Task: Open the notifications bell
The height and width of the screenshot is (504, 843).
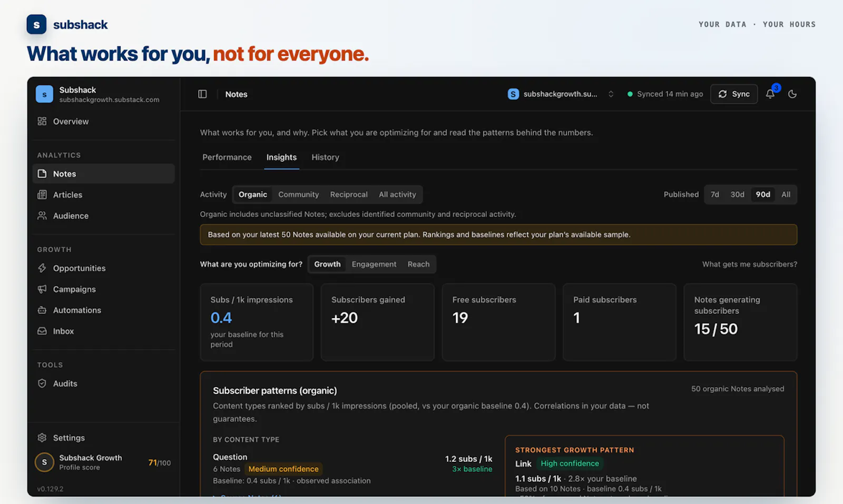Action: coord(770,94)
